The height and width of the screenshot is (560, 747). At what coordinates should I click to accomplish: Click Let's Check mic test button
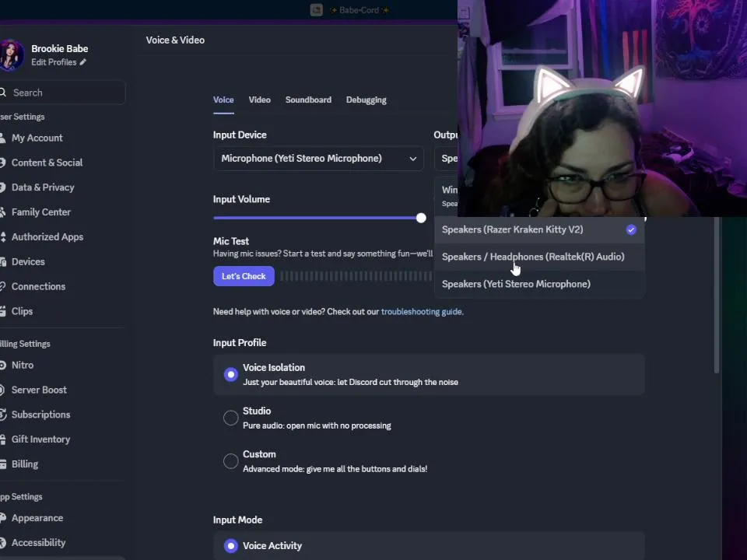(244, 276)
